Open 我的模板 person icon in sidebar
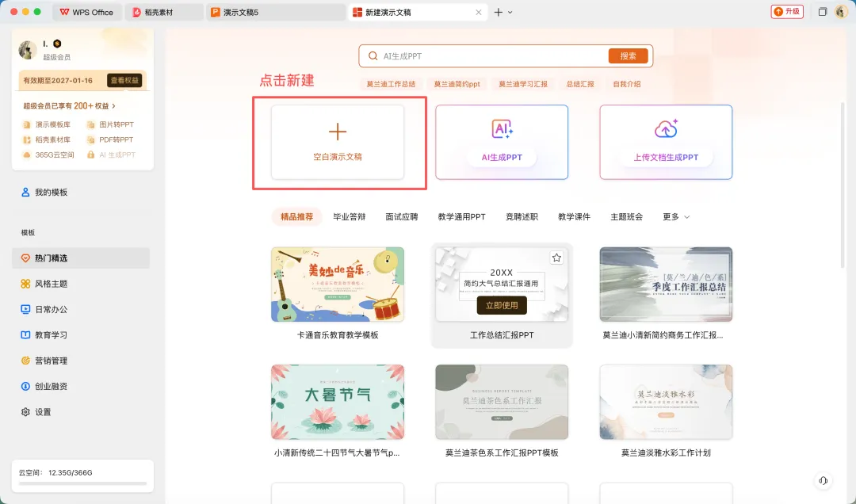 point(25,193)
